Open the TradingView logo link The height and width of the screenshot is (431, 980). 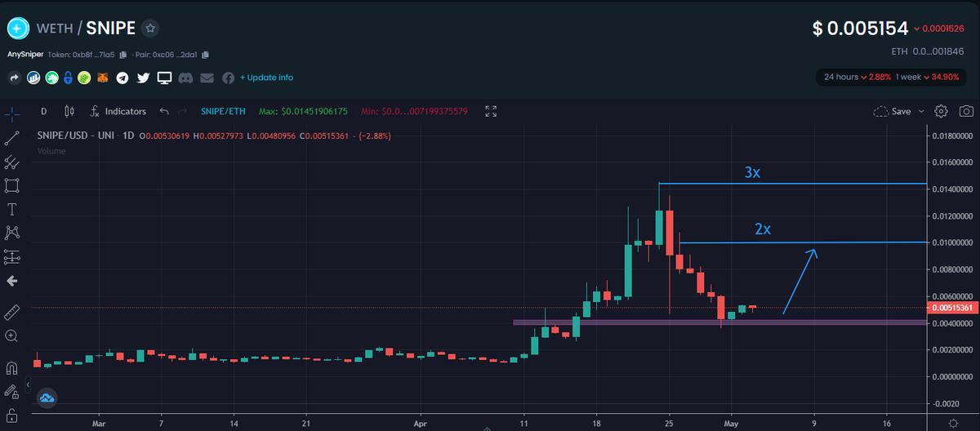(47, 398)
